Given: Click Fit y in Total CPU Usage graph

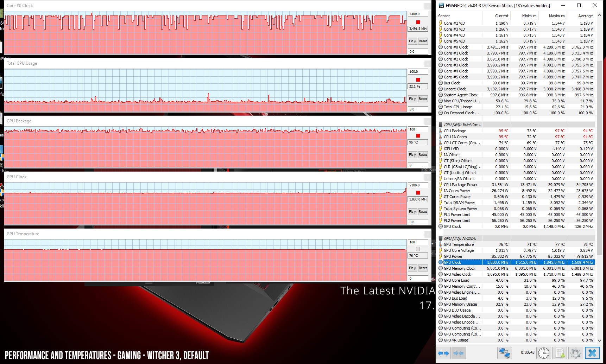Looking at the screenshot, I should [x=412, y=99].
